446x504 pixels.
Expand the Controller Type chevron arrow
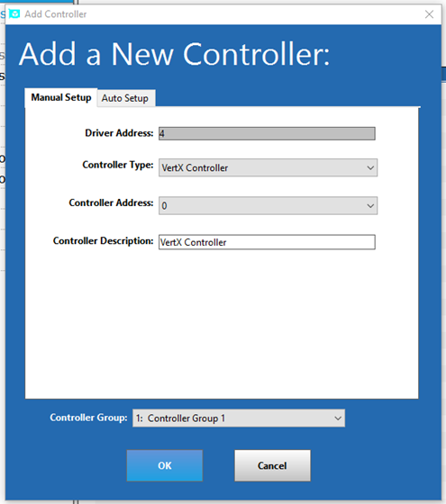click(370, 167)
